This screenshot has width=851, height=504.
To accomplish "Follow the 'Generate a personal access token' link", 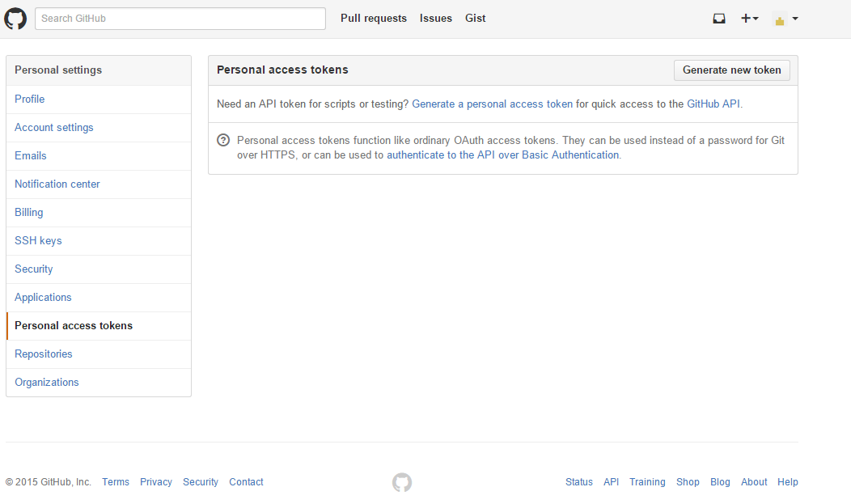I will [x=493, y=104].
